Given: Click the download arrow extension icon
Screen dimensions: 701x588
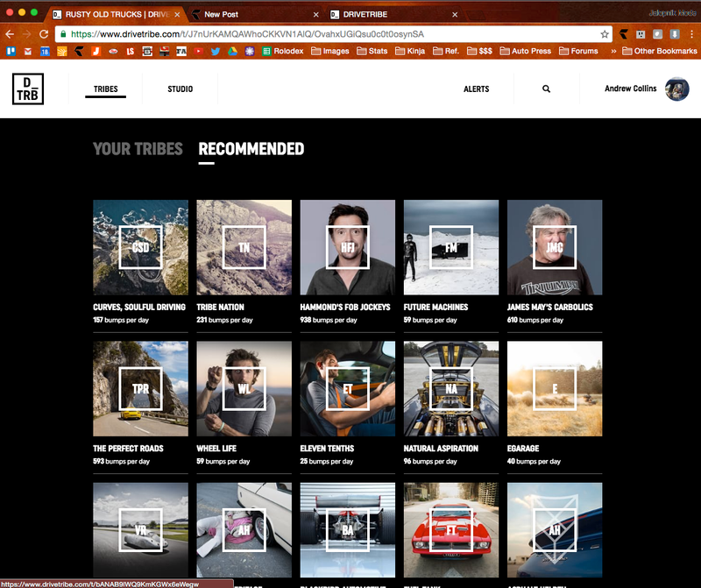Looking at the screenshot, I should click(675, 34).
